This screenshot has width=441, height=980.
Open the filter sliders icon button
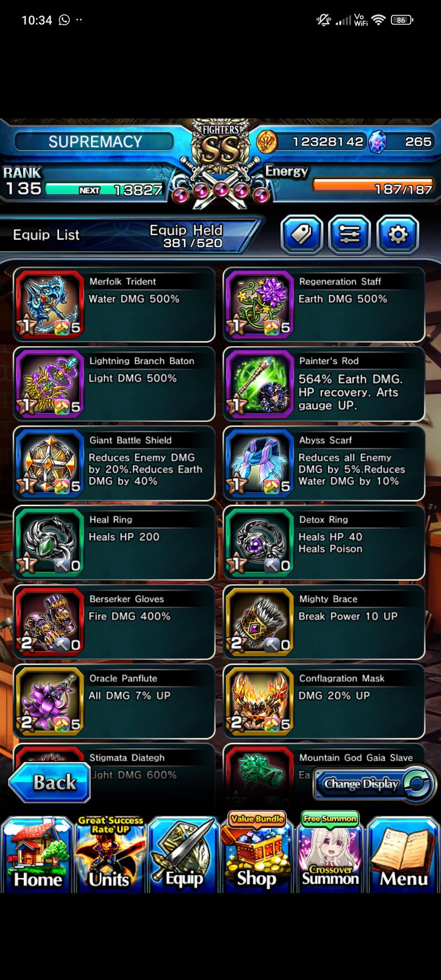(x=350, y=235)
